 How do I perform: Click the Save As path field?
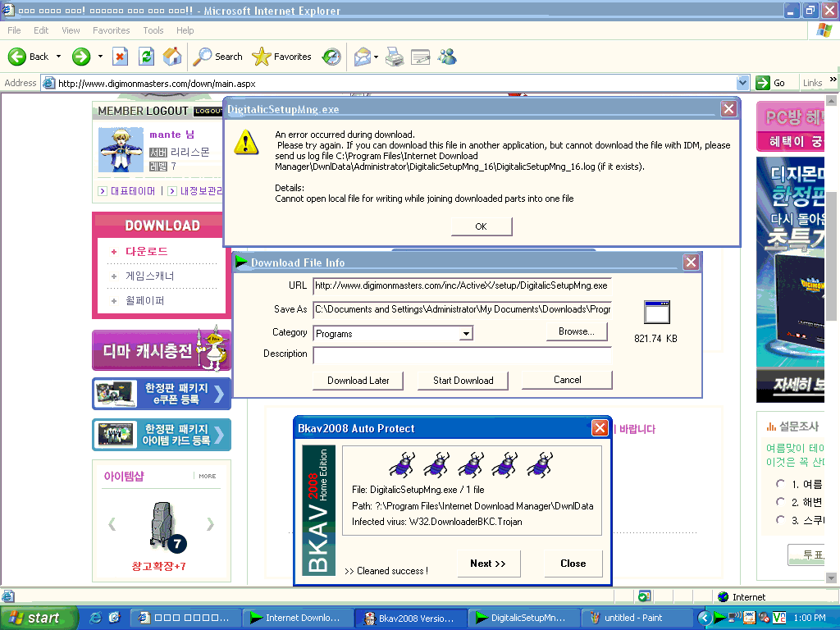point(462,309)
